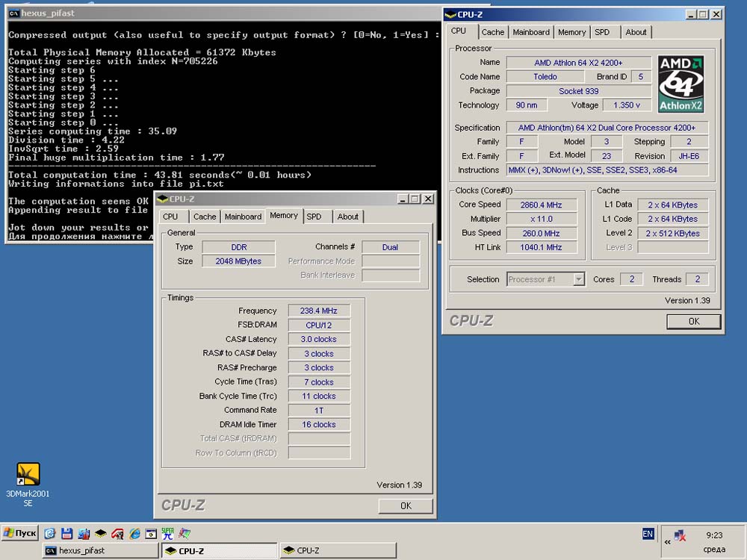Switch to Cache tab in Memory window
The image size is (747, 560).
tap(205, 217)
